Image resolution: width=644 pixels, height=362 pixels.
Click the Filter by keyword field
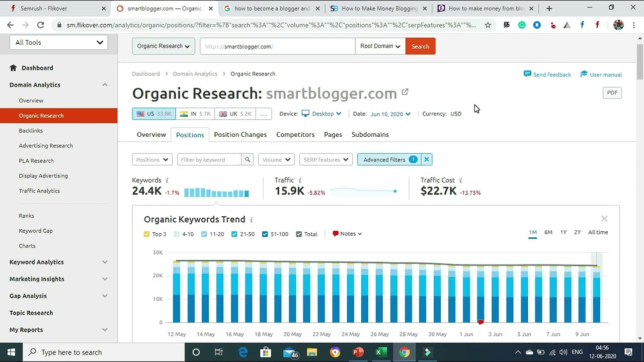209,159
